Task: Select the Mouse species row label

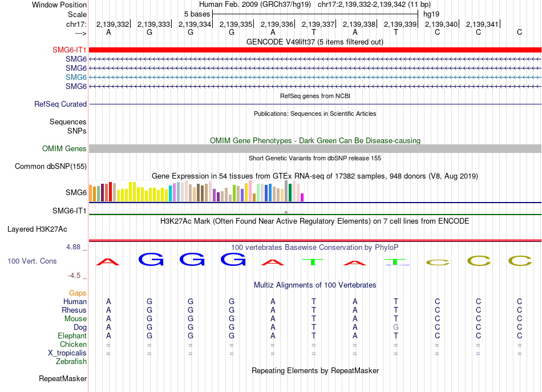Action: [x=75, y=319]
